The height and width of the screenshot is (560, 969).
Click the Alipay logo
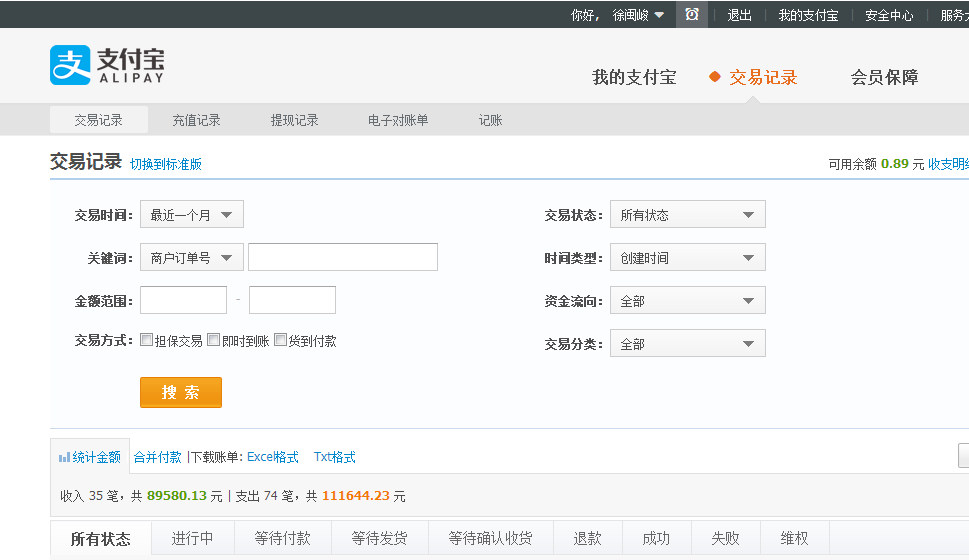pos(107,65)
